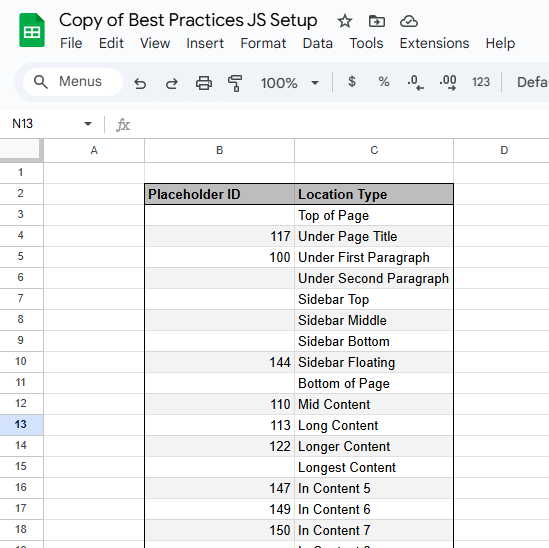Select the Under First Paragraph cell
549x548 pixels.
click(374, 257)
